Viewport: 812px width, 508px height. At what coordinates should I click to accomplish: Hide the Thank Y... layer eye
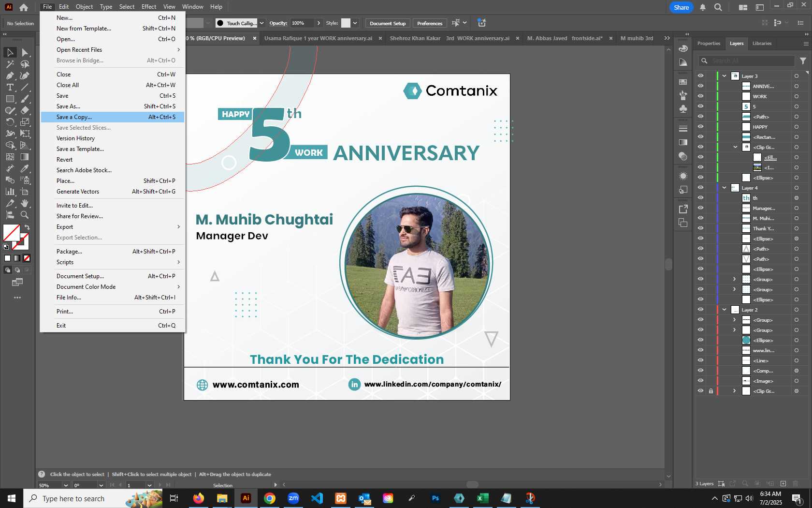click(700, 228)
